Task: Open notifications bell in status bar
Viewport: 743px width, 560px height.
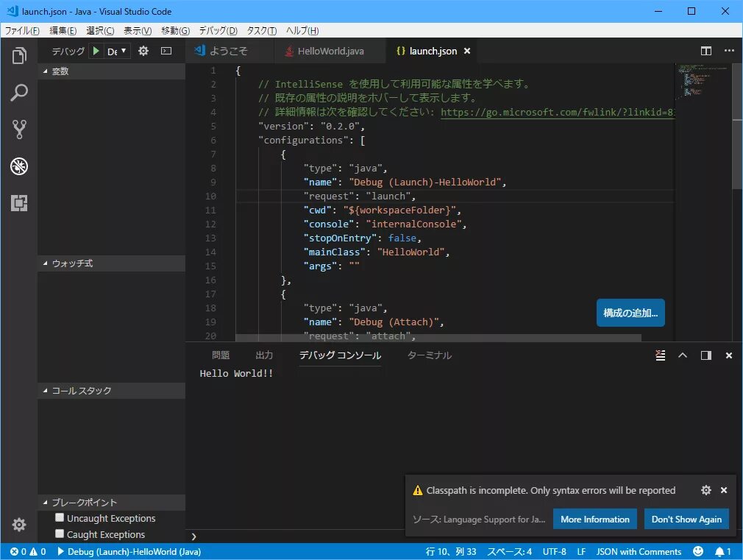Action: tap(722, 551)
